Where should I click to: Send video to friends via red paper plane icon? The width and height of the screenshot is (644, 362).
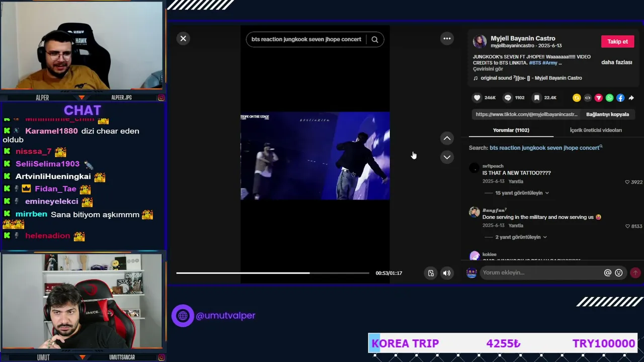(599, 98)
